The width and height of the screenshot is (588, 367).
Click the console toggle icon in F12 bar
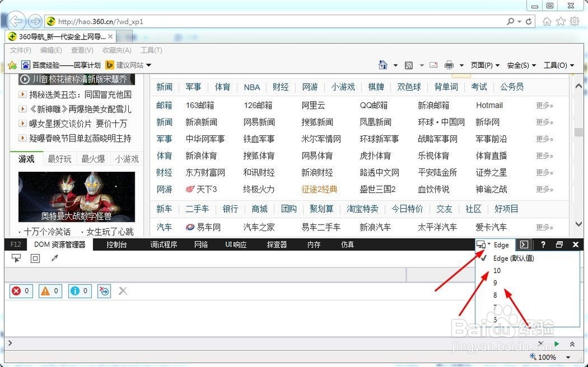point(524,245)
